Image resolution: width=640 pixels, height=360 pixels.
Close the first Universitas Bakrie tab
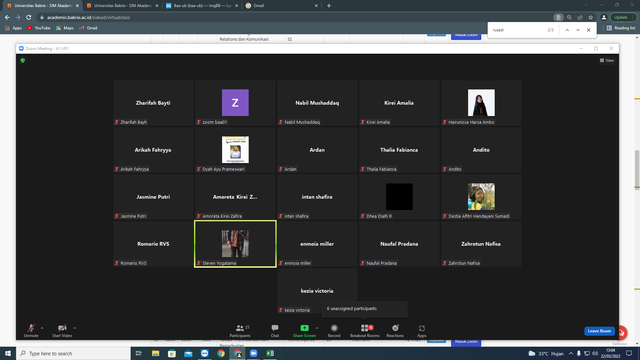pyautogui.click(x=77, y=6)
